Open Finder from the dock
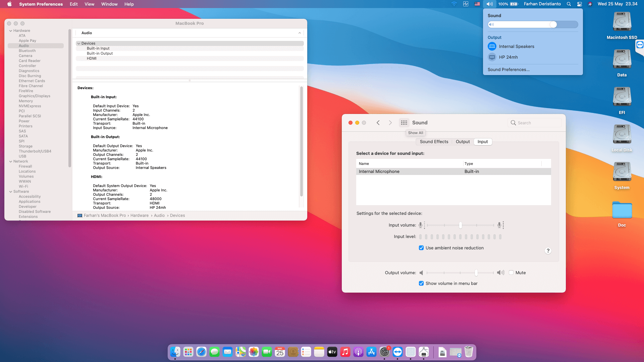Image resolution: width=644 pixels, height=362 pixels. coord(175,352)
